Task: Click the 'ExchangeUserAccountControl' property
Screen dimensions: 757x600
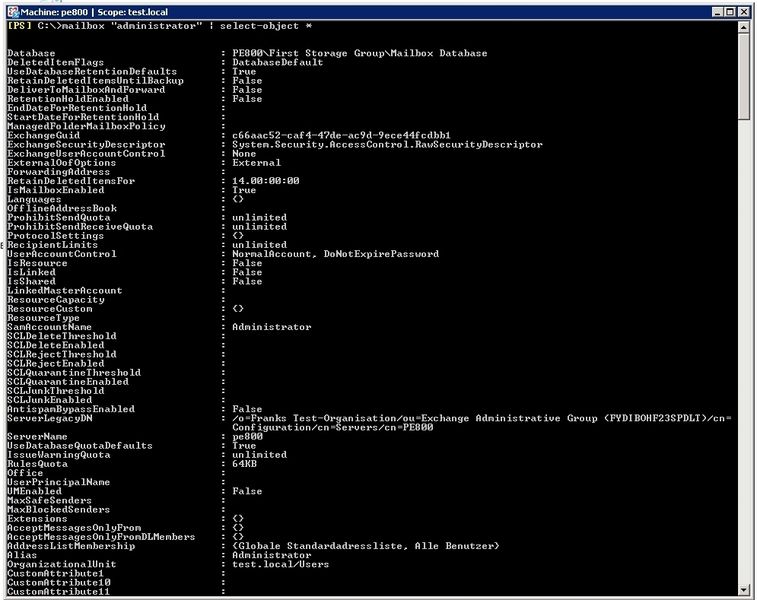Action: coord(86,154)
